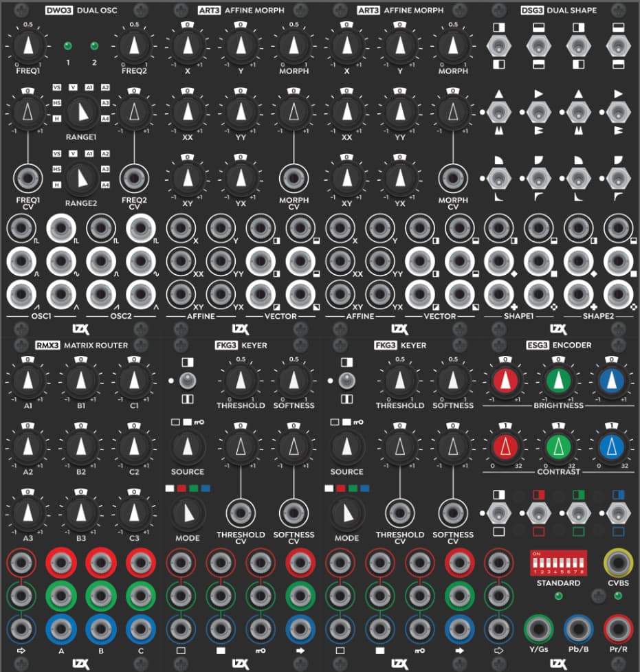Adjust the B1 knob on Matrix Router
Image resolution: width=640 pixels, height=672 pixels.
[x=81, y=381]
